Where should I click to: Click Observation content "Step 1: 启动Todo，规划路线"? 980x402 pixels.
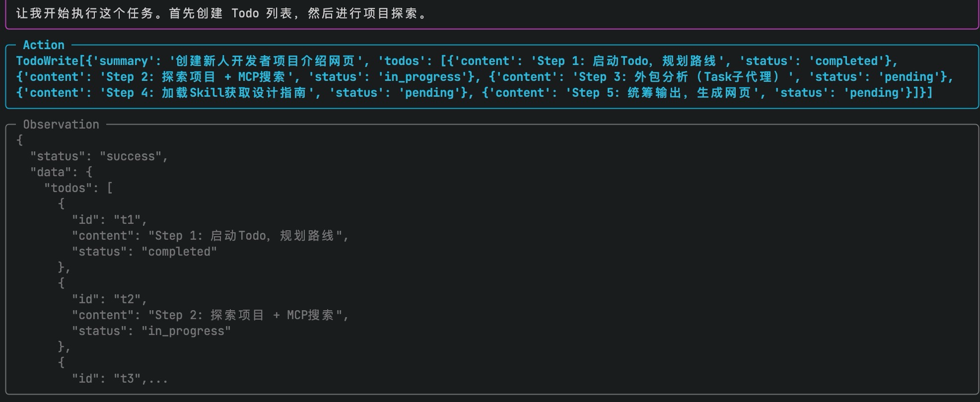pos(245,236)
